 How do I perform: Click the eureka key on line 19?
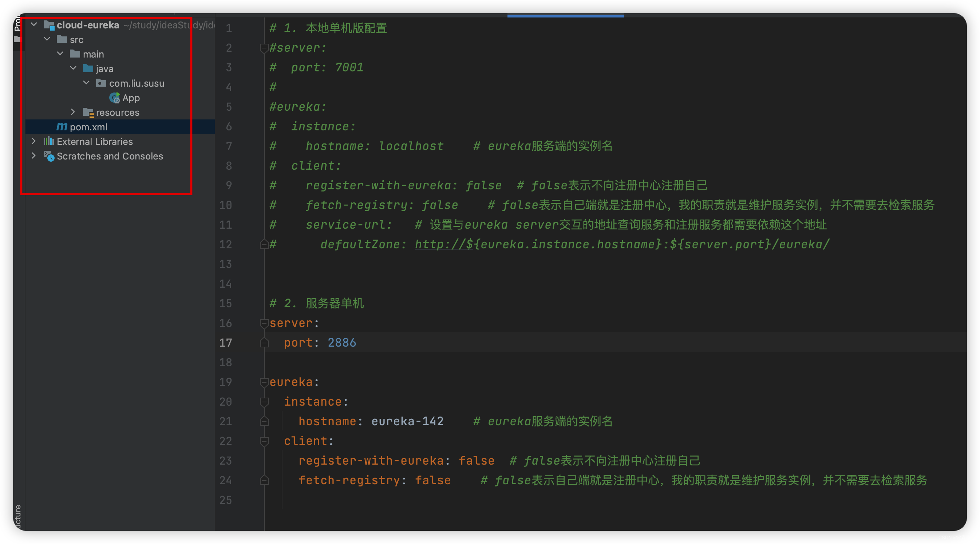point(291,382)
